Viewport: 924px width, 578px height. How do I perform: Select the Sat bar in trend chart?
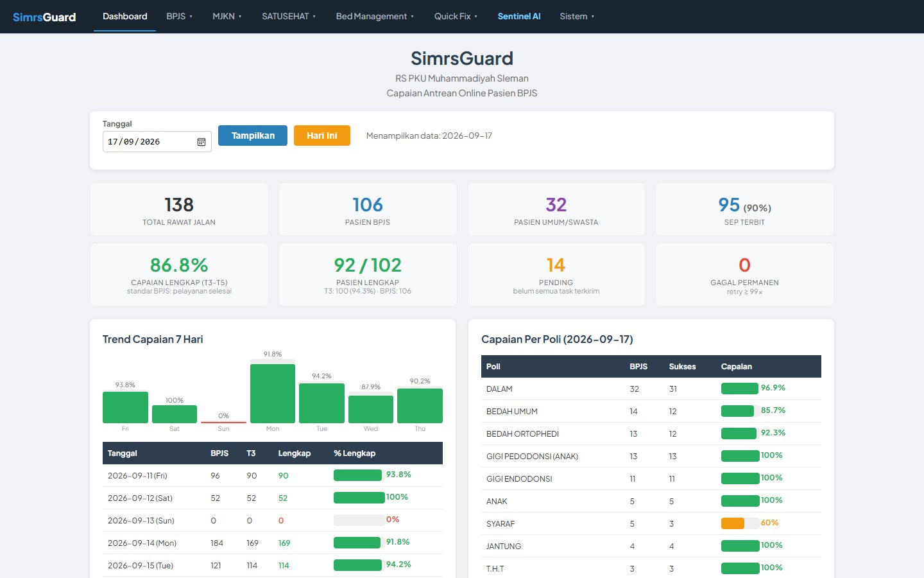point(175,414)
